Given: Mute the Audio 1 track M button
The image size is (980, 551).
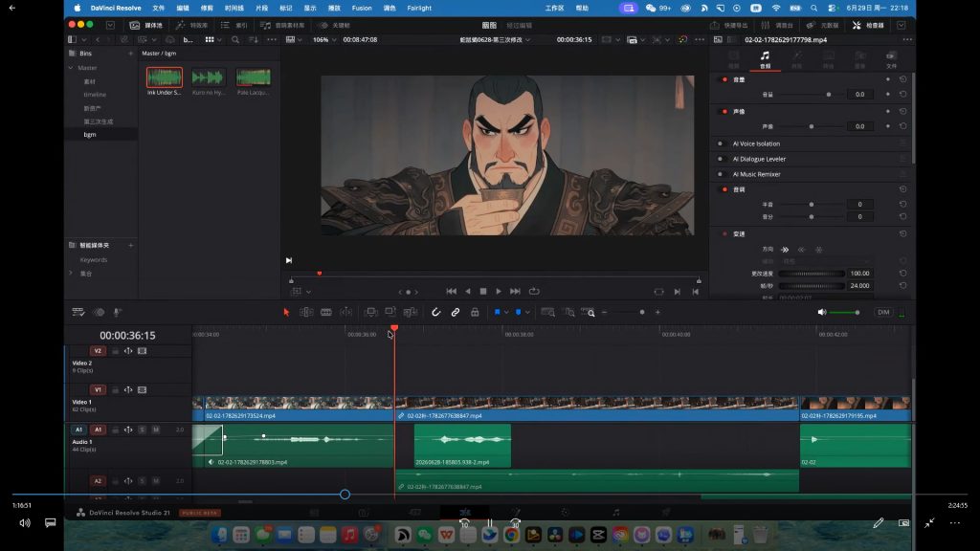Looking at the screenshot, I should (156, 430).
